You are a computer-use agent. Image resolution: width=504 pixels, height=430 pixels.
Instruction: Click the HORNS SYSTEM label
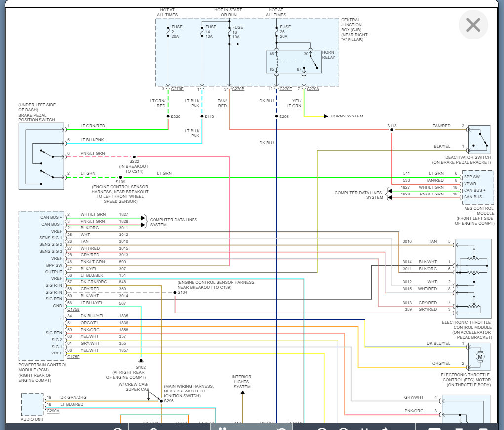(x=347, y=116)
